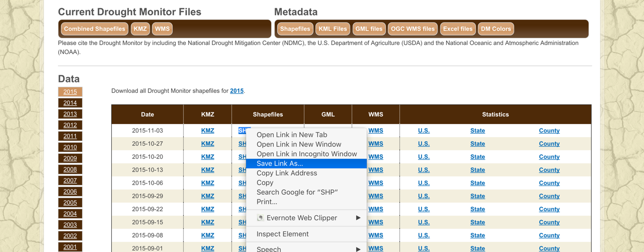
Task: Click the KMZ link for 2015-10-20
Action: 207,157
